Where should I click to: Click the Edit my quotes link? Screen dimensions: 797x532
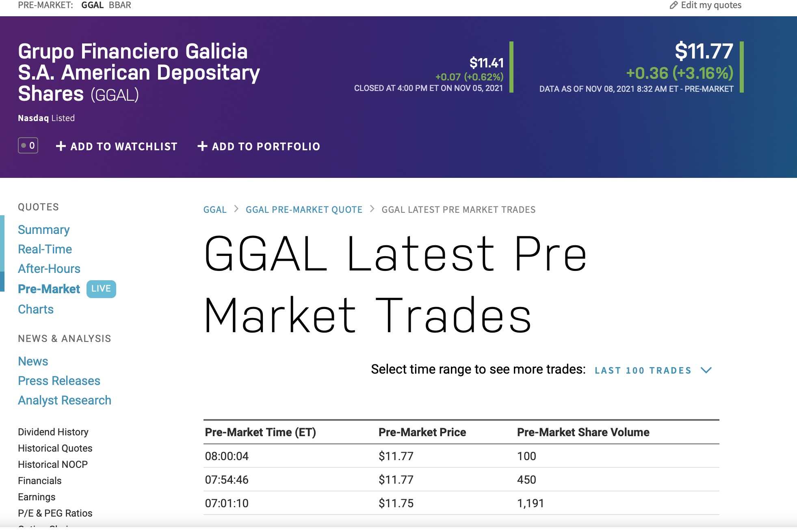tap(711, 5)
